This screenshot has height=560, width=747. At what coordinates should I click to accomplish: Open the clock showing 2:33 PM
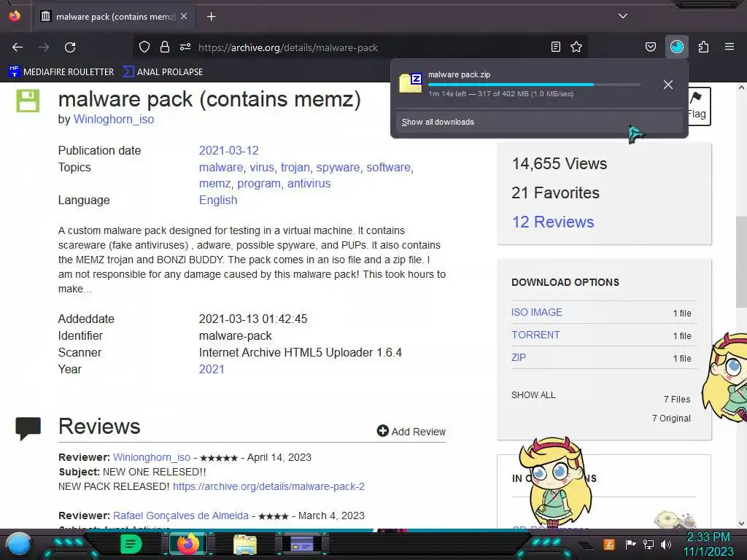point(708,544)
